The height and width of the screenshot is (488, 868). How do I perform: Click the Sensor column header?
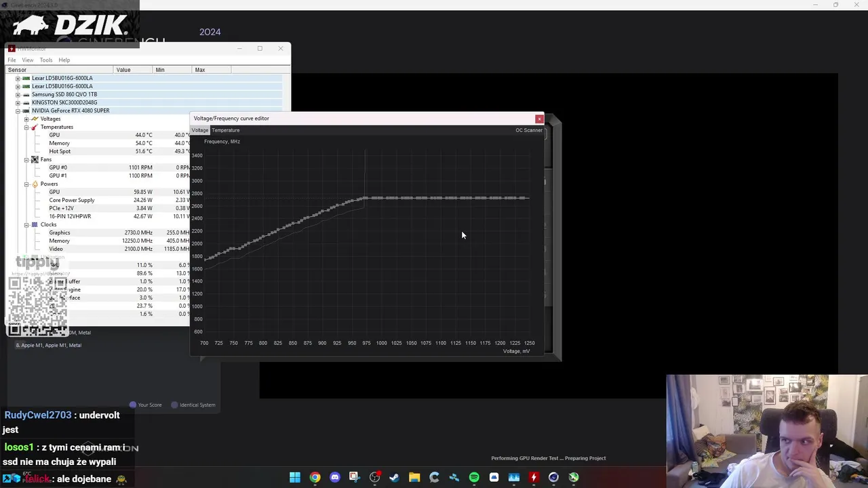point(60,70)
